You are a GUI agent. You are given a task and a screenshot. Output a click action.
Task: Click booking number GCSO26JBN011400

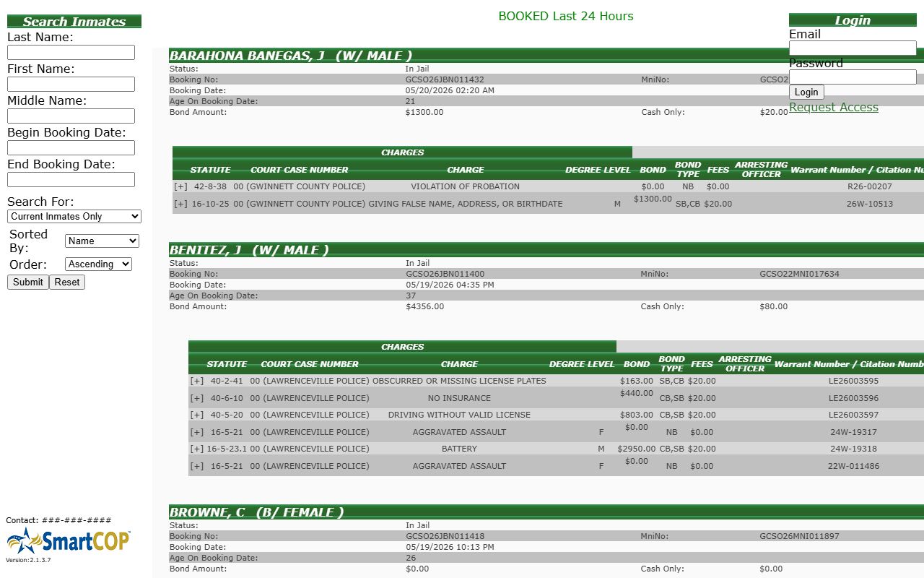point(445,274)
